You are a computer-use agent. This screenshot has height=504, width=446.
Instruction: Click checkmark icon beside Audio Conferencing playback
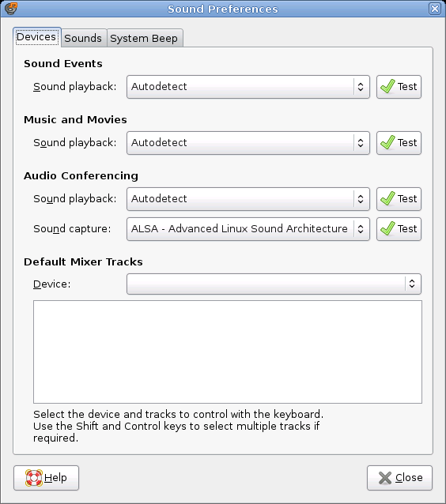pos(387,198)
